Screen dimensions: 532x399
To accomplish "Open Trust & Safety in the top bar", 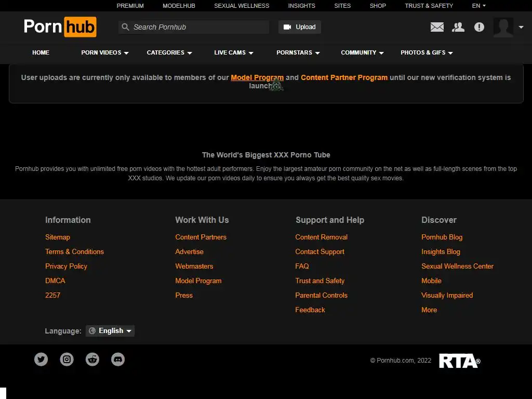I will [x=429, y=6].
